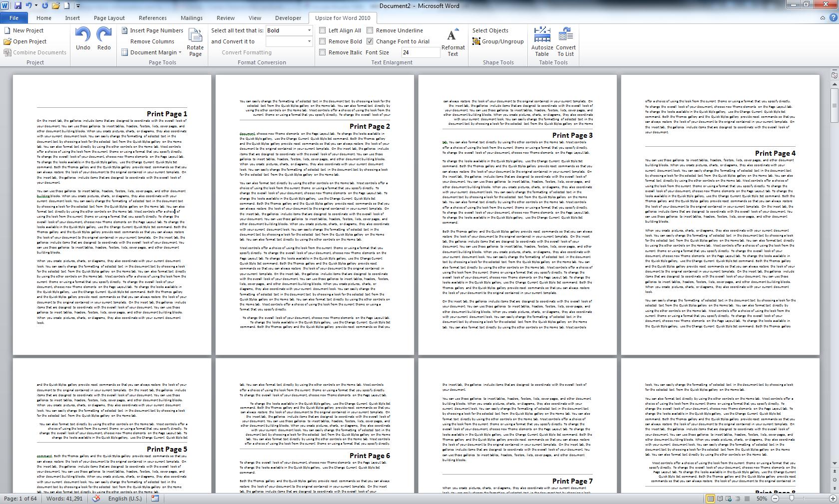The image size is (839, 504).
Task: Click the Print Page 4 heading text
Action: (x=775, y=153)
